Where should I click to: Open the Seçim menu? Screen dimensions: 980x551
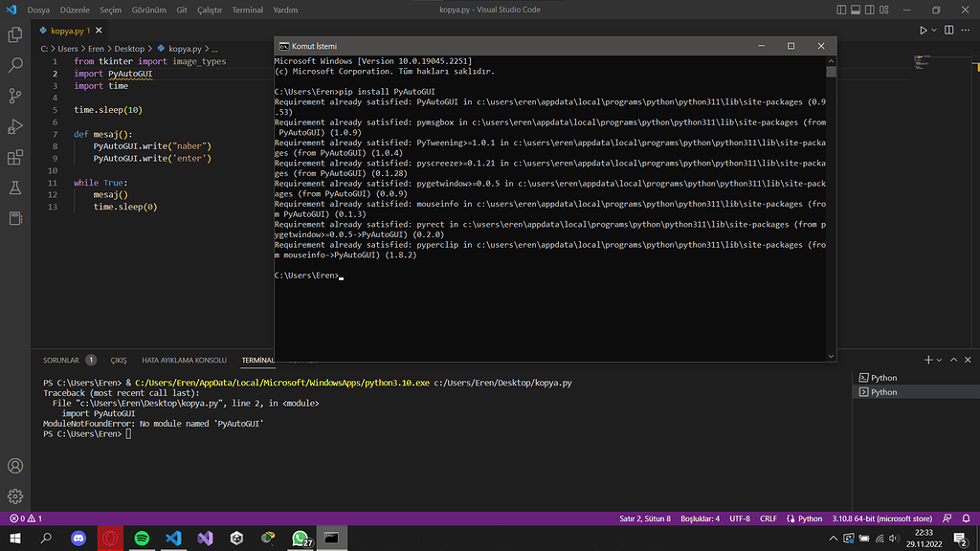(x=111, y=10)
